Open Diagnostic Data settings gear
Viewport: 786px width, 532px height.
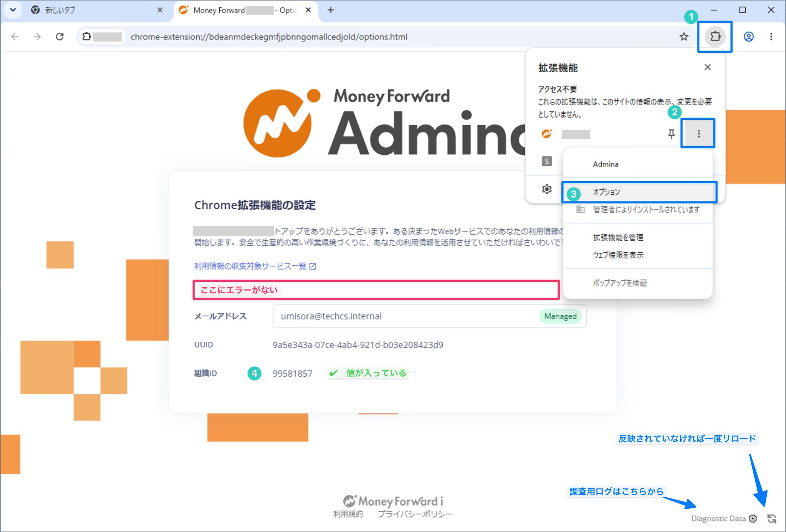pyautogui.click(x=753, y=519)
